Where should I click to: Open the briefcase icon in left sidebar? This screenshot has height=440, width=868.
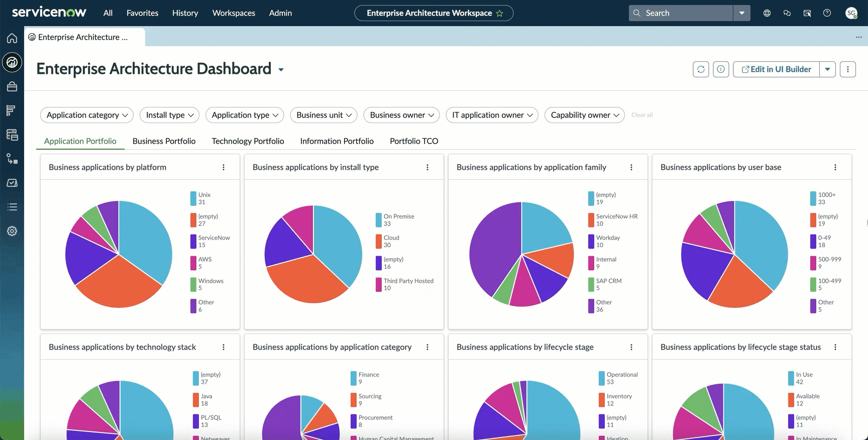point(12,86)
